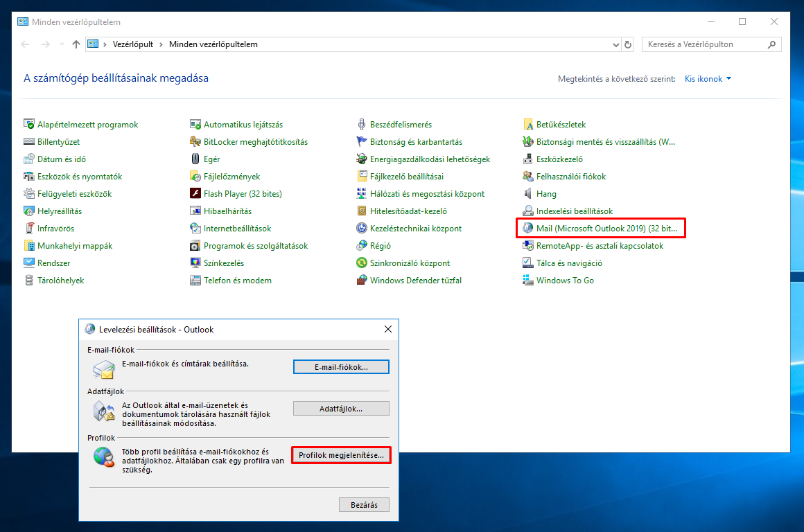Expand the chevron after Vezérlőpult in breadcrumb
The width and height of the screenshot is (804, 532).
pyautogui.click(x=161, y=44)
